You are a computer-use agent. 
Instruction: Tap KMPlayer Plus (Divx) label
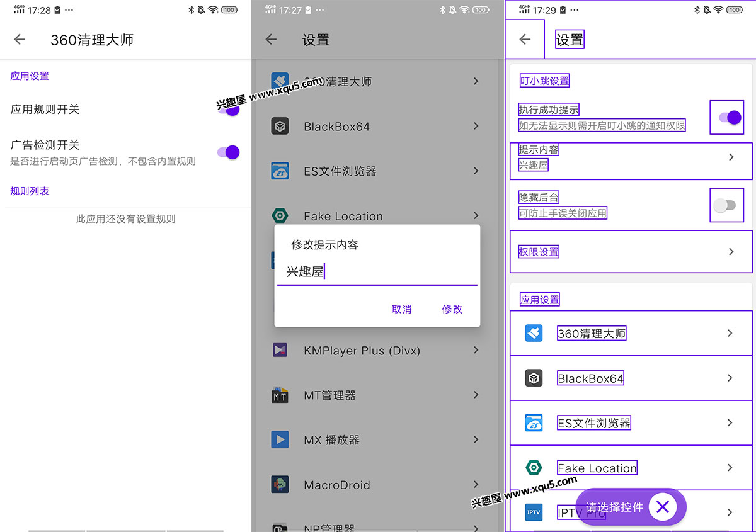click(362, 351)
